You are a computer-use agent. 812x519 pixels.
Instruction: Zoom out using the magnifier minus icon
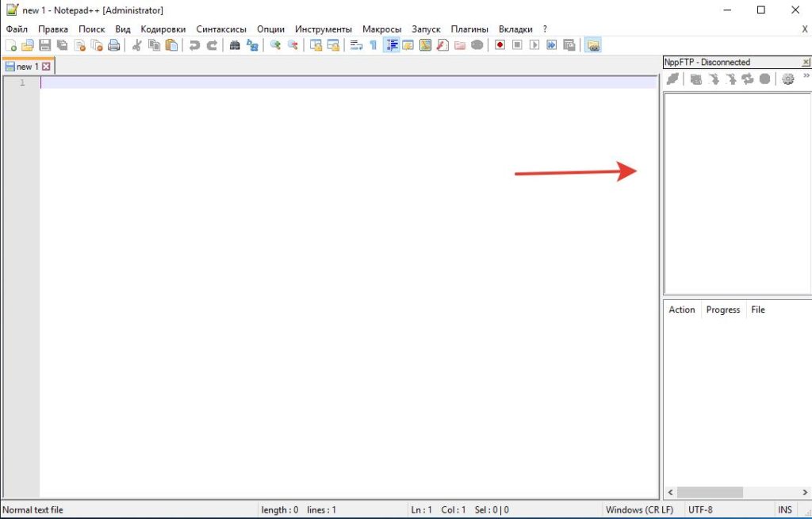[293, 45]
